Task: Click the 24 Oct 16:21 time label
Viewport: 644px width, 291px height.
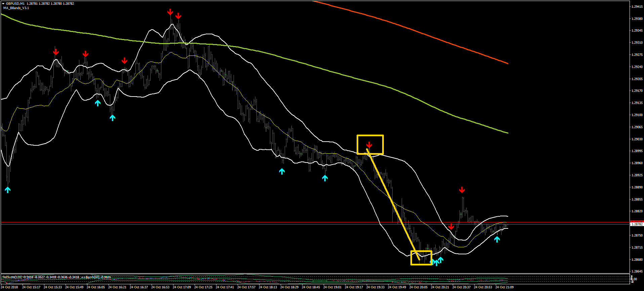Action: tap(117, 287)
